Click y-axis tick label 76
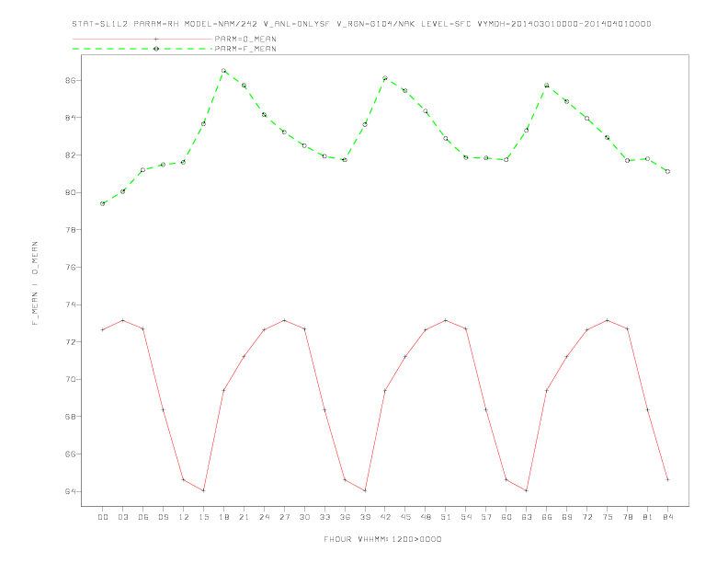The height and width of the screenshot is (563, 728). tap(70, 267)
